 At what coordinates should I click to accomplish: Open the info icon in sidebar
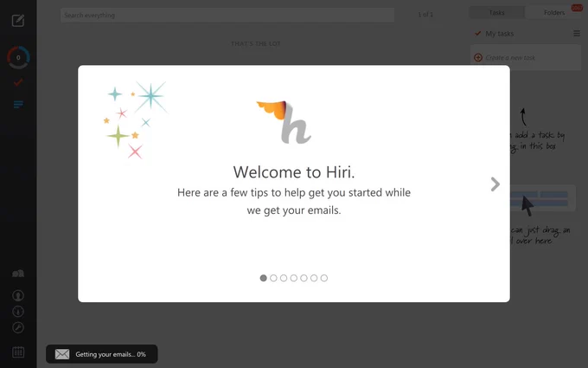pyautogui.click(x=18, y=312)
